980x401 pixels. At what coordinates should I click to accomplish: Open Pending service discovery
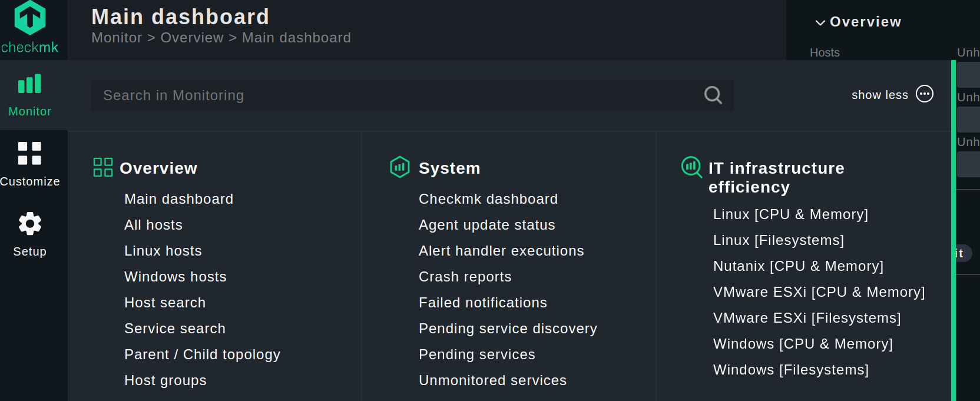[x=508, y=329]
